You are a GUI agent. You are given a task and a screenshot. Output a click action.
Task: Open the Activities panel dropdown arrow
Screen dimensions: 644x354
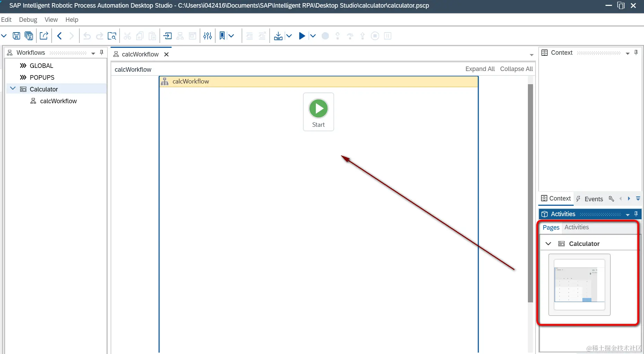[x=628, y=215]
